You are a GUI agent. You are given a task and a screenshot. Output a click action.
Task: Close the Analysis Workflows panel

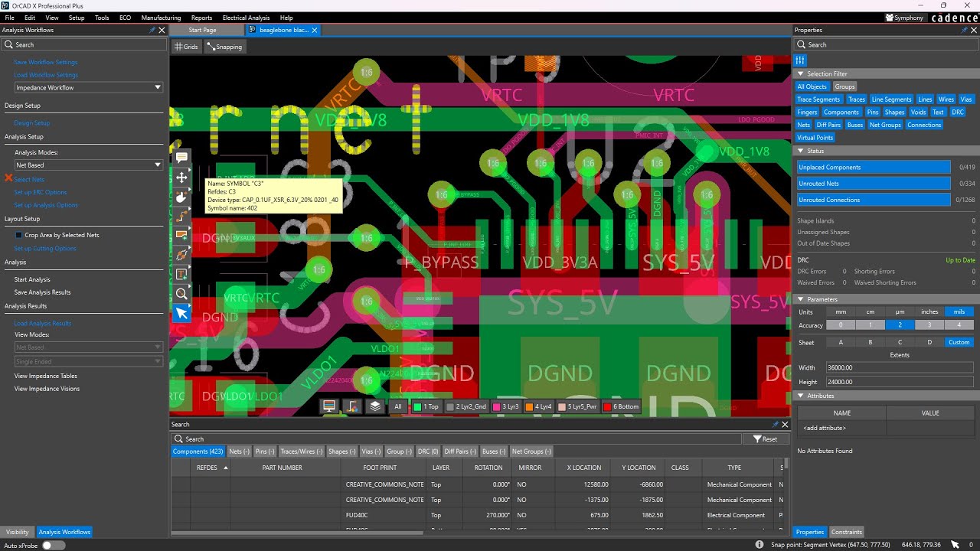click(162, 30)
